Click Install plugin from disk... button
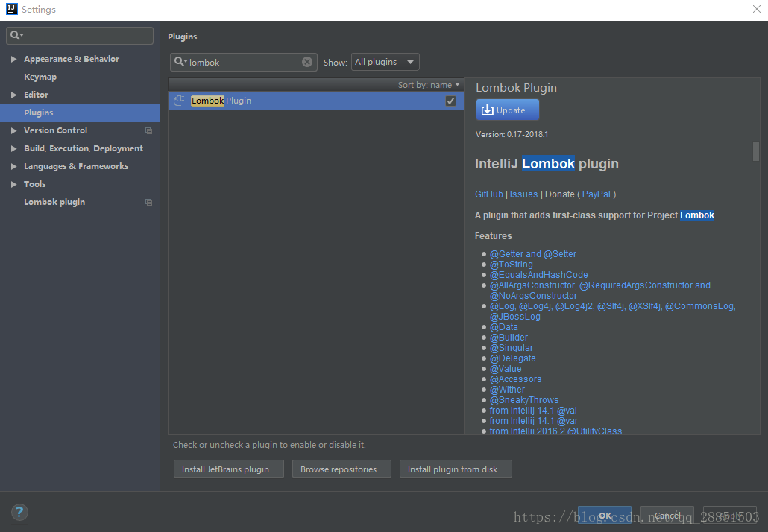 [x=456, y=469]
